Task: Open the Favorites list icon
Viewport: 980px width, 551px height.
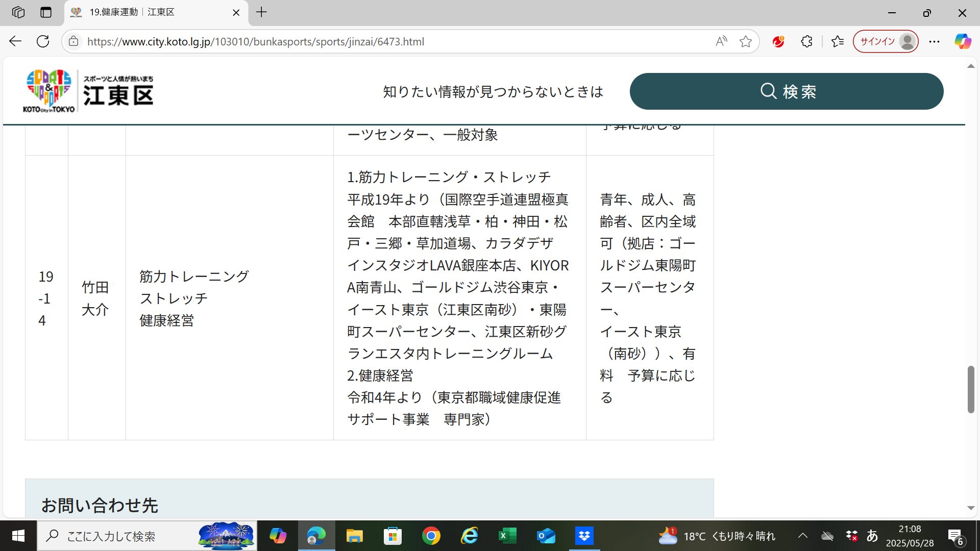Action: (838, 41)
